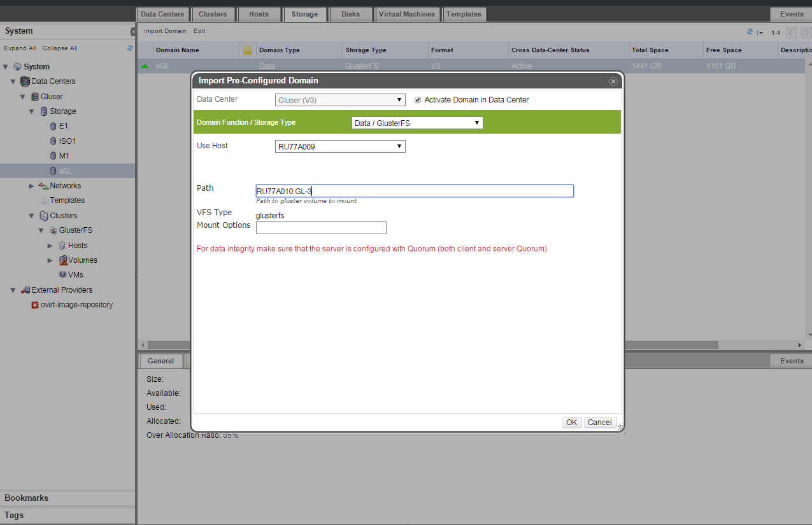Click the Mount Options input field
The height and width of the screenshot is (525, 812).
(x=321, y=228)
